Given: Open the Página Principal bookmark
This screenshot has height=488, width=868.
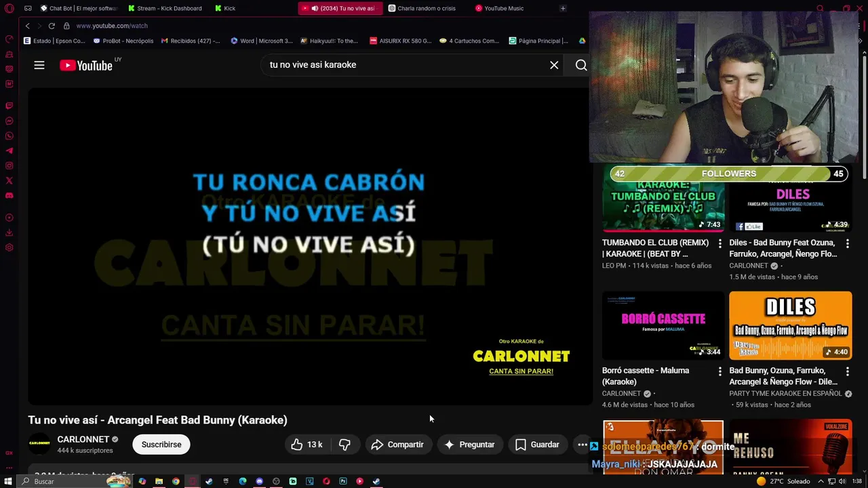Looking at the screenshot, I should [x=538, y=41].
